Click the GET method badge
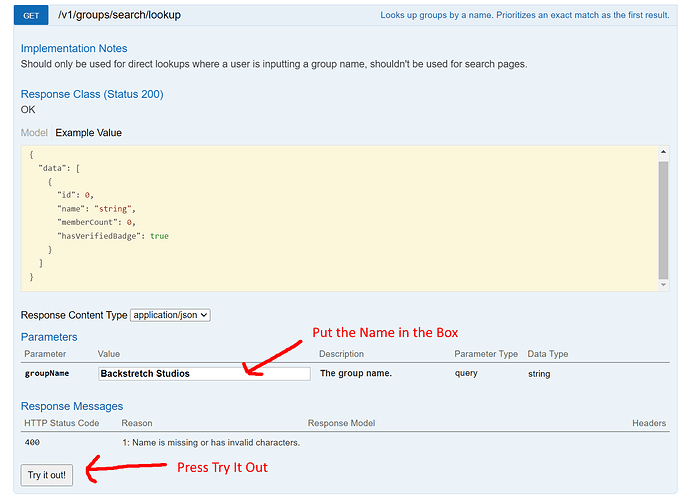This screenshot has height=499, width=690. (31, 15)
